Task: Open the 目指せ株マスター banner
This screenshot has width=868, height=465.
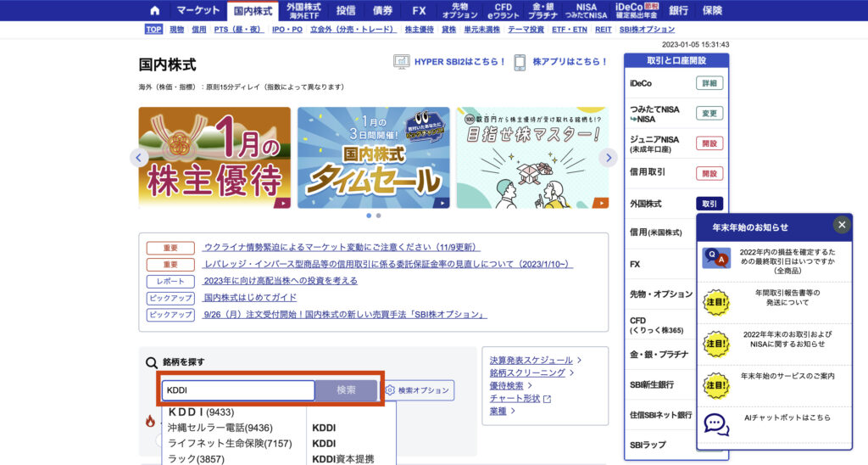Action: tap(532, 158)
